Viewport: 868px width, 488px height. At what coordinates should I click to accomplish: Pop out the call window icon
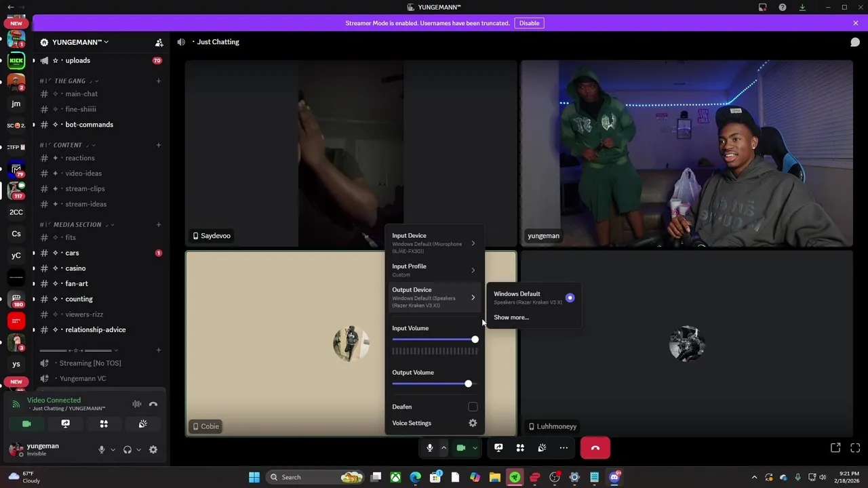coord(835,448)
